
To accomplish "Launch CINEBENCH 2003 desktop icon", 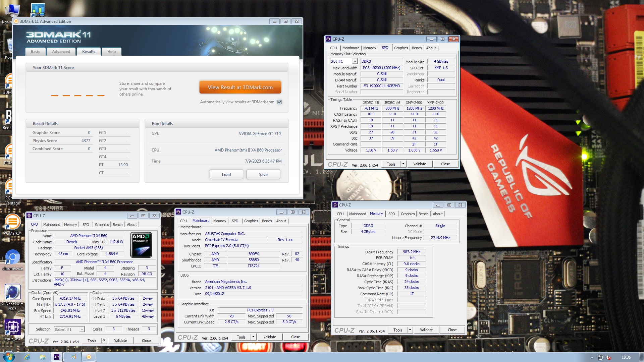I will (12, 297).
